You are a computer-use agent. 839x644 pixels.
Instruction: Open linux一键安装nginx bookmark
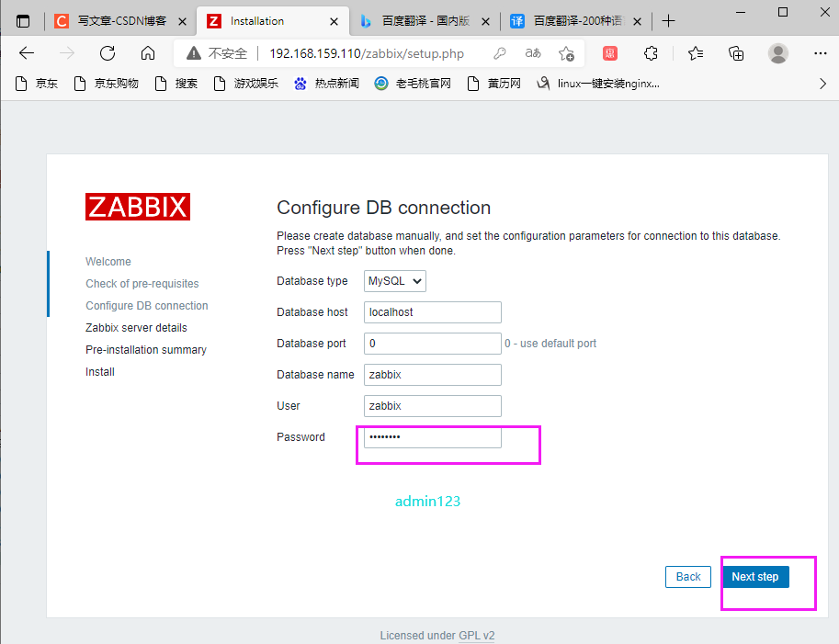click(598, 84)
